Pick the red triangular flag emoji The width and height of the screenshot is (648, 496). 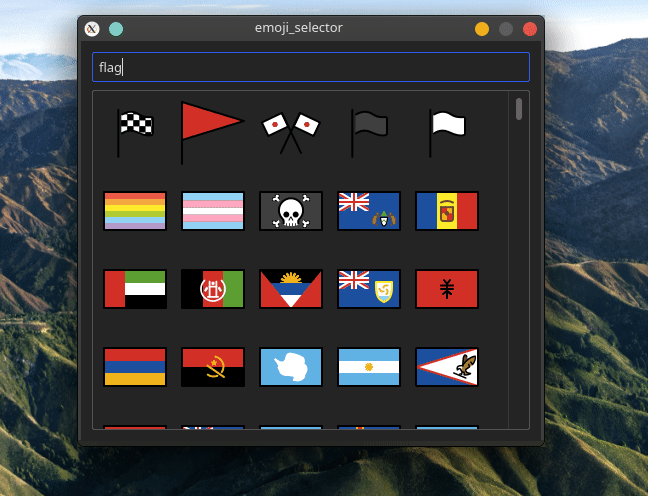212,133
